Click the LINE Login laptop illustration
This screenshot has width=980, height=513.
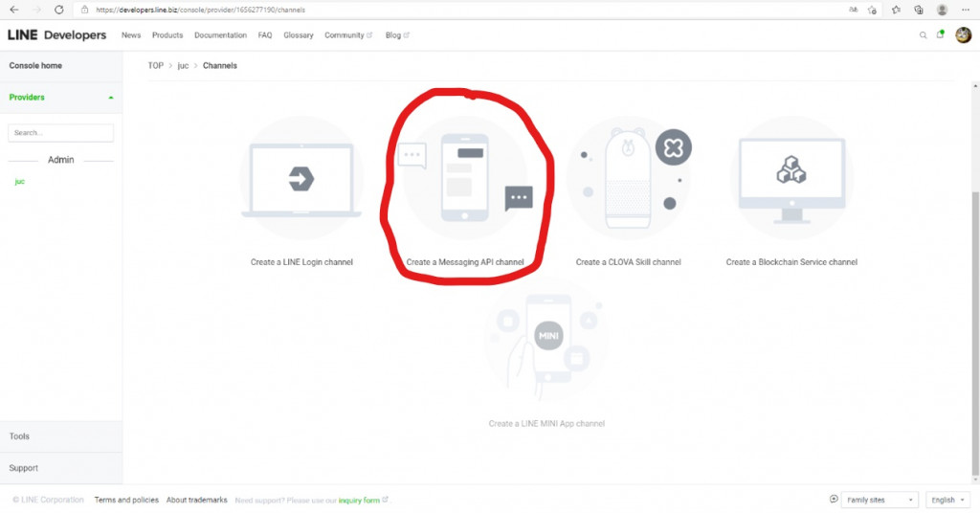pos(301,180)
